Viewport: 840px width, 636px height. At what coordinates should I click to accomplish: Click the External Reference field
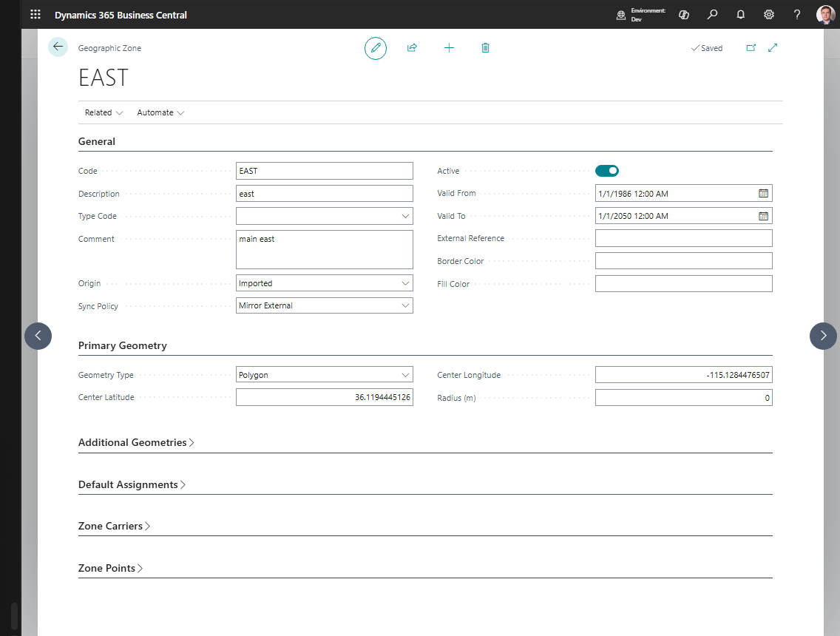684,238
